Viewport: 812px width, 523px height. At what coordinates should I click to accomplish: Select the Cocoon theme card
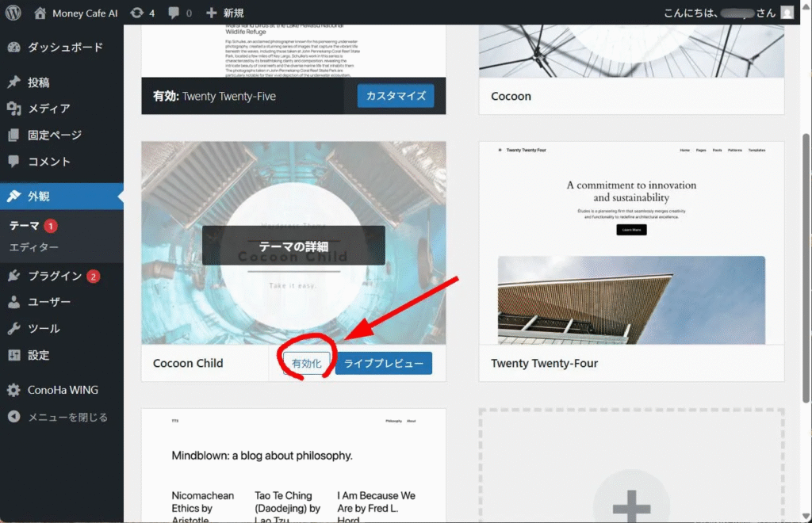[x=631, y=69]
